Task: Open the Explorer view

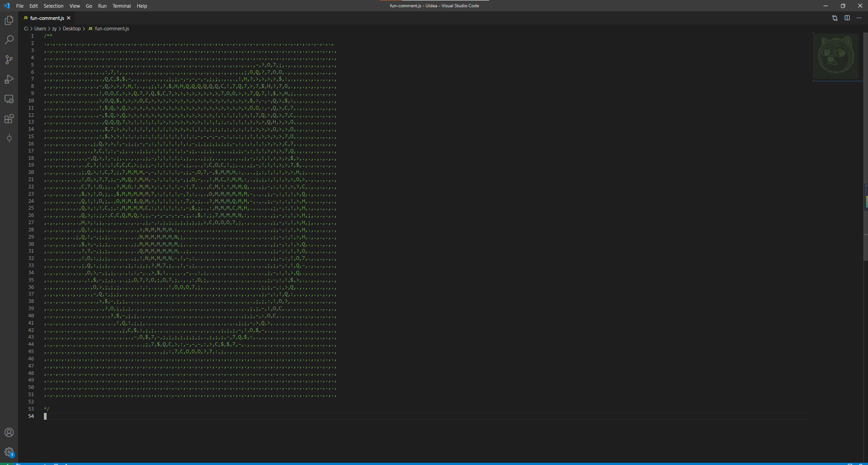Action: [9, 20]
